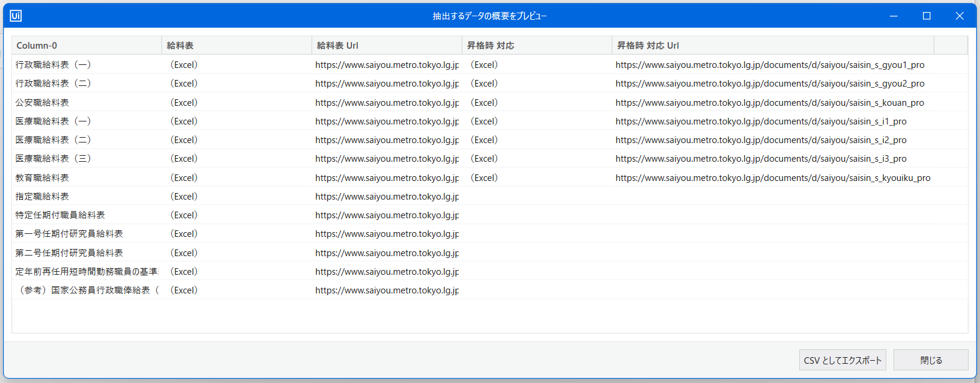Select the 第二号任期付研究員給料表 cell
This screenshot has height=383, width=980.
point(86,253)
